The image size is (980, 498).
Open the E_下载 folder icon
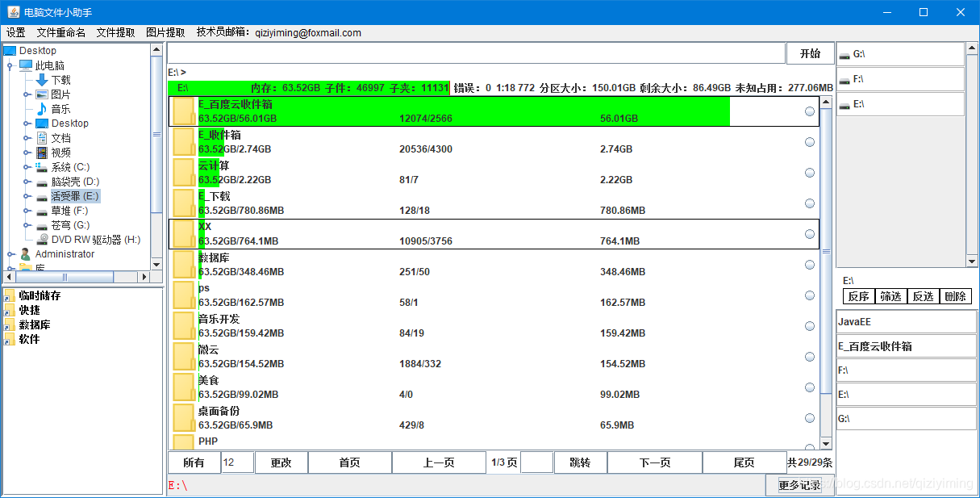click(x=184, y=203)
